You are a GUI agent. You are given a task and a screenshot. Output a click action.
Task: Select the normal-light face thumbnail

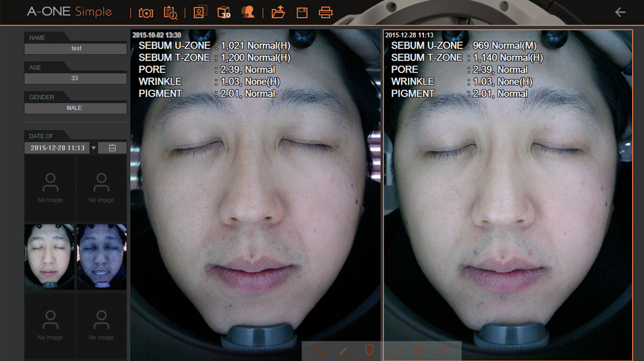click(x=49, y=257)
